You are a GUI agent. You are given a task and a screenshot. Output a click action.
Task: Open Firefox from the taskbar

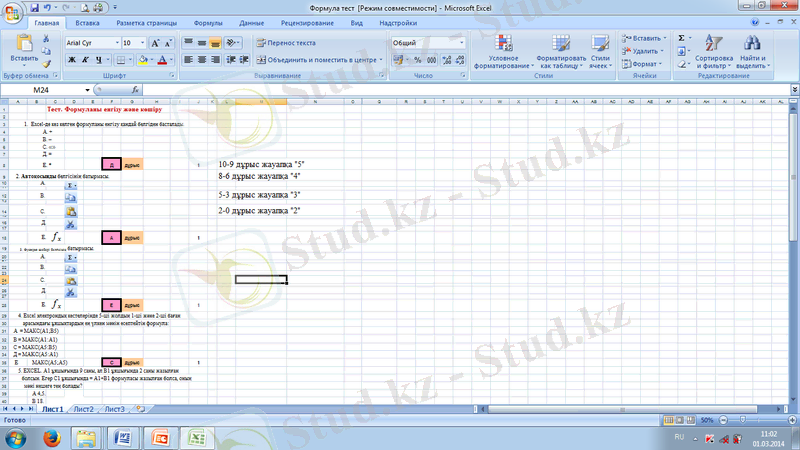point(51,437)
